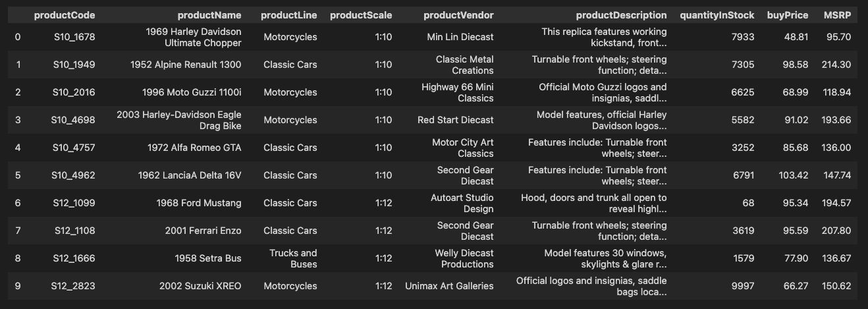Viewport: 868px width, 309px height.
Task: Click the productScale column header
Action: (360, 15)
